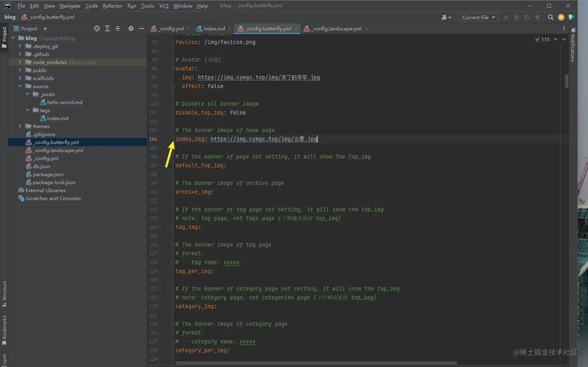The image size is (588, 367).
Task: Expand the node_modules folder
Action: coord(20,62)
